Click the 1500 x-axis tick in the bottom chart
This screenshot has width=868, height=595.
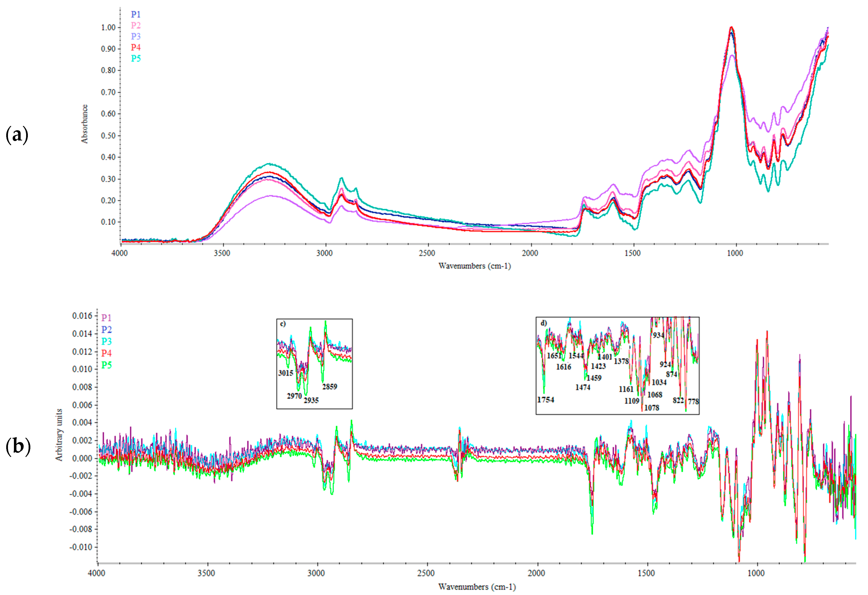pos(646,573)
